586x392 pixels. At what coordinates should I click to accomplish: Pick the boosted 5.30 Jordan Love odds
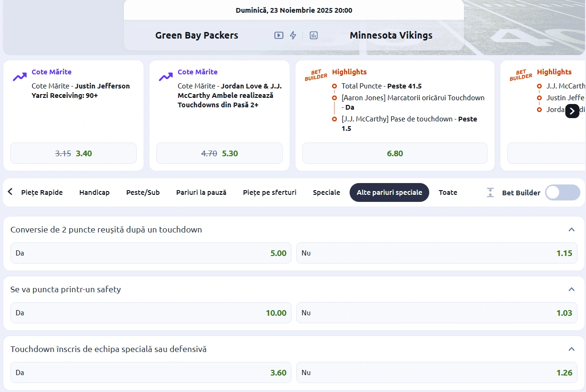(219, 153)
